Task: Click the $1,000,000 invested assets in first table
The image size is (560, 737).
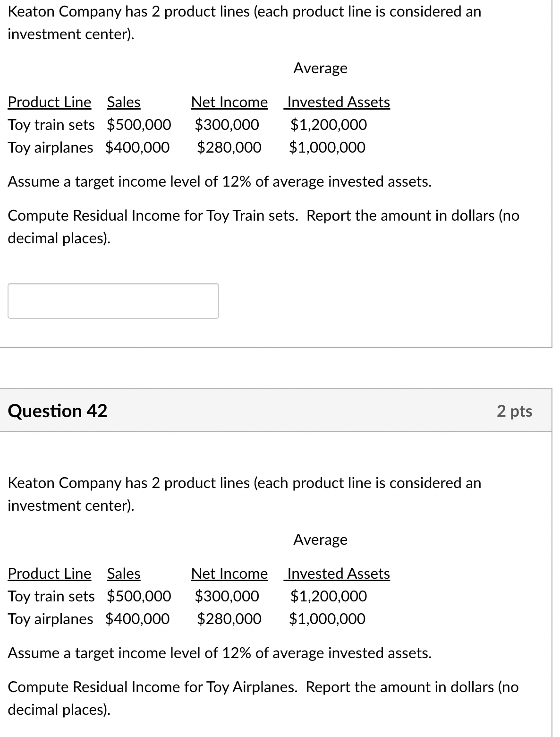Action: [327, 147]
